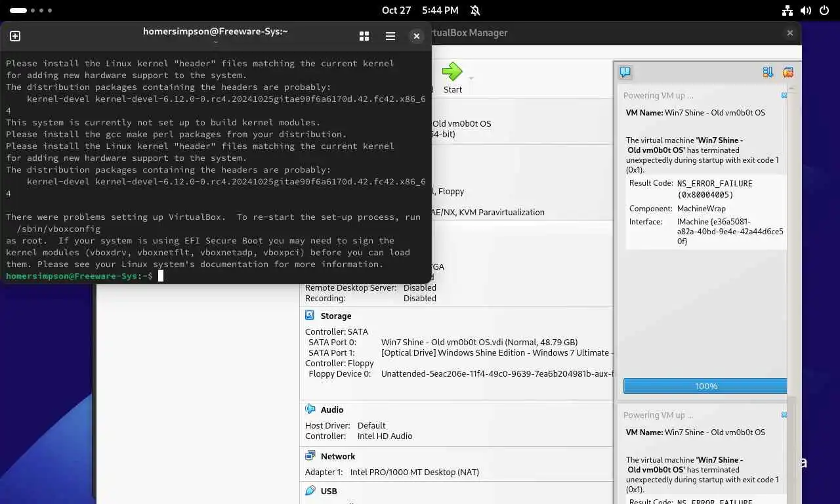Click the wired network status icon
Viewport: 840px width, 504px height.
coord(788,10)
